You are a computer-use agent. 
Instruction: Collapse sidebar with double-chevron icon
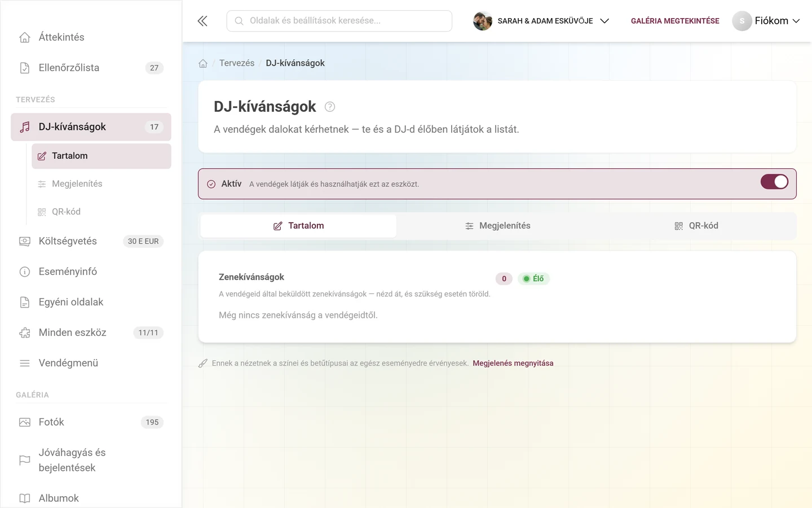coord(202,21)
